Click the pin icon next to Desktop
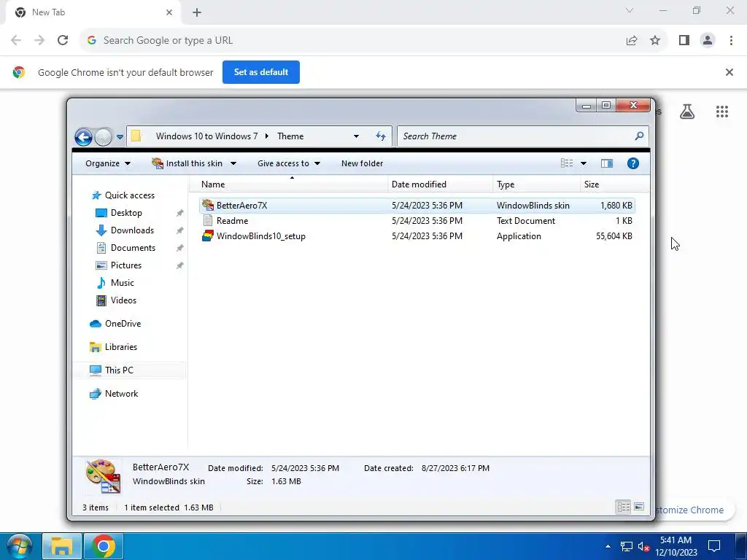Viewport: 747px width, 560px height. pyautogui.click(x=179, y=214)
